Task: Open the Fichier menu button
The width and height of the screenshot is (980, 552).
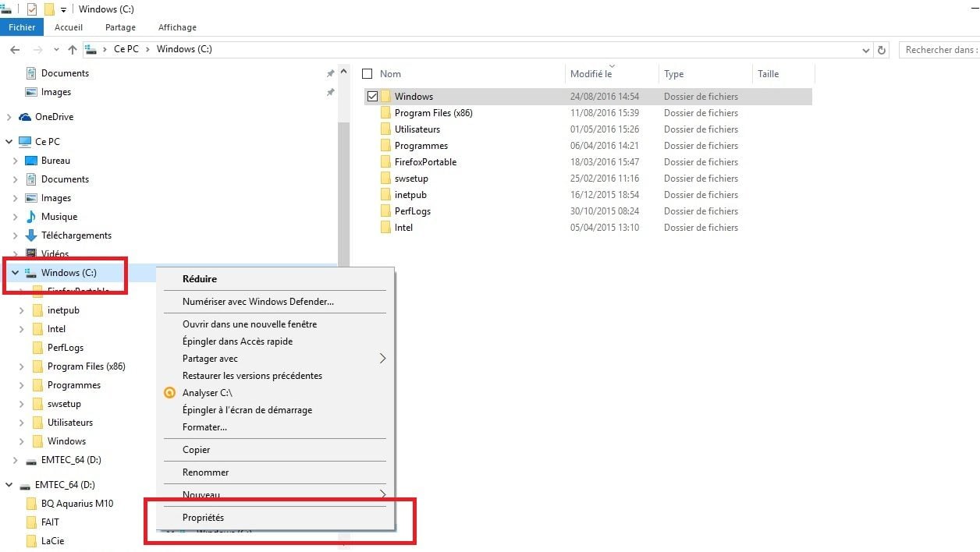Action: click(x=22, y=27)
